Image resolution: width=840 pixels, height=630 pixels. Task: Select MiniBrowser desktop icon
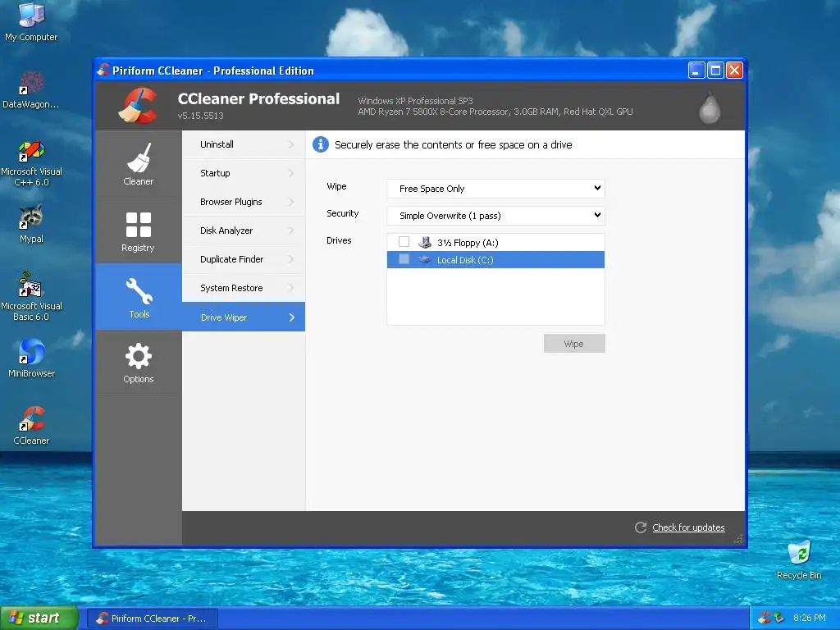[x=31, y=358]
